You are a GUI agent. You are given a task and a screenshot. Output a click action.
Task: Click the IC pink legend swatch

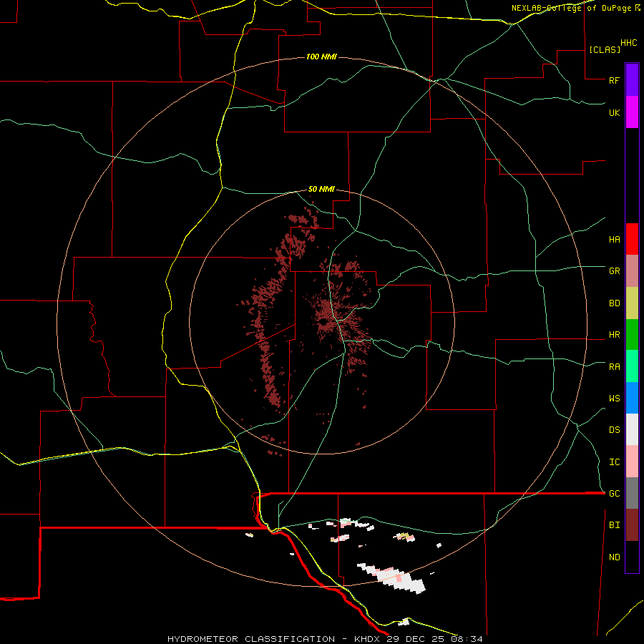point(632,462)
